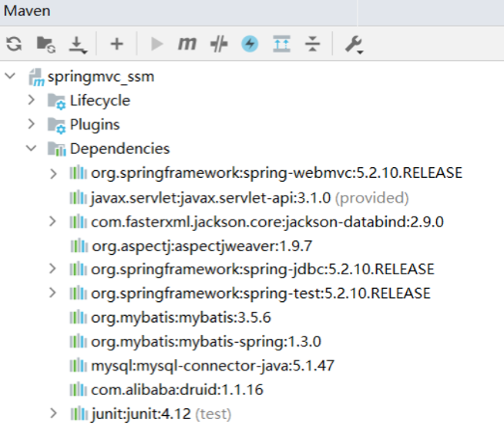Click library icon beside mybatis-spring

(78, 341)
